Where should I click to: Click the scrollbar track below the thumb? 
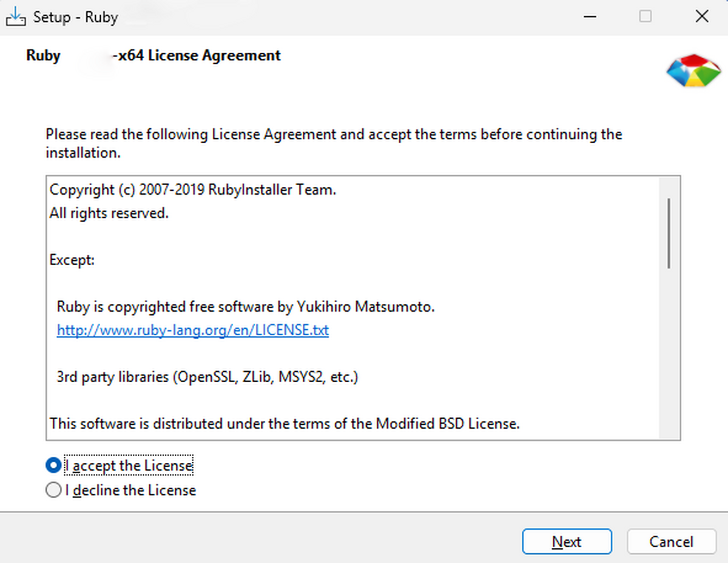pos(669,352)
